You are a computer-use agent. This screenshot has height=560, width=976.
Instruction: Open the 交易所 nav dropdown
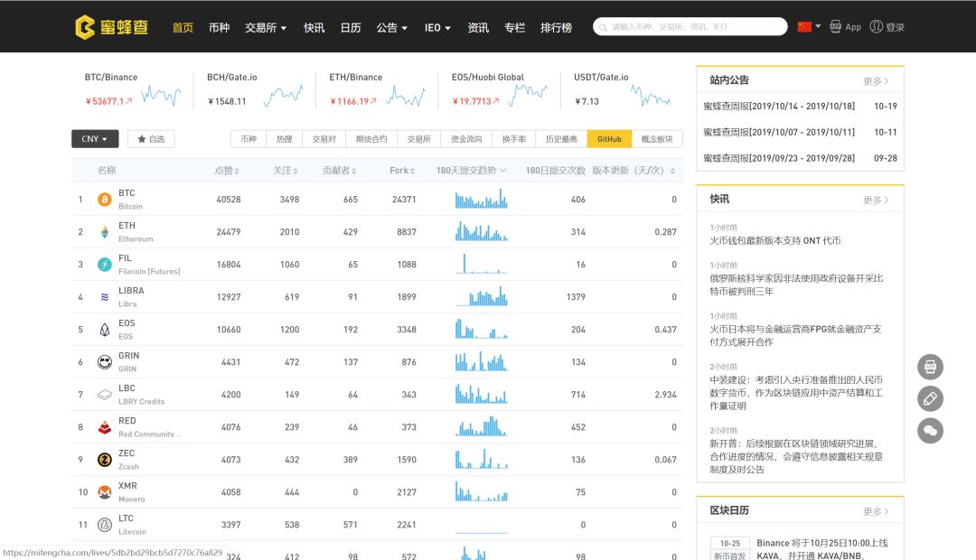266,27
